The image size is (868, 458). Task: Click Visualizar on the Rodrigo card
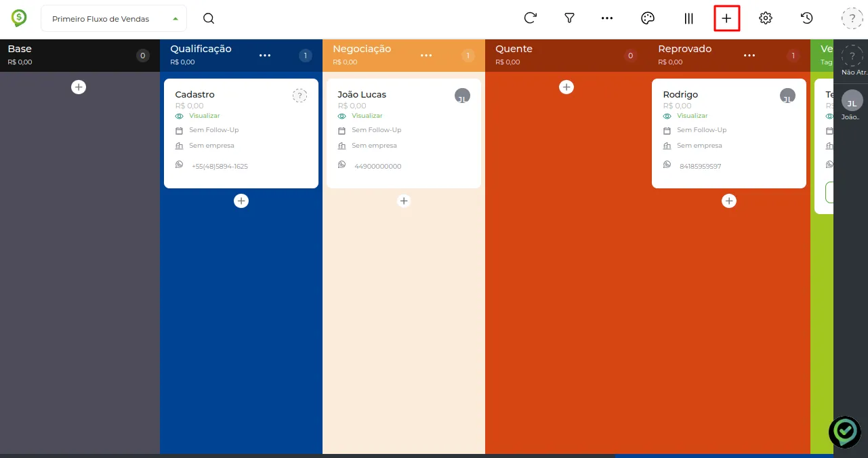tap(693, 116)
